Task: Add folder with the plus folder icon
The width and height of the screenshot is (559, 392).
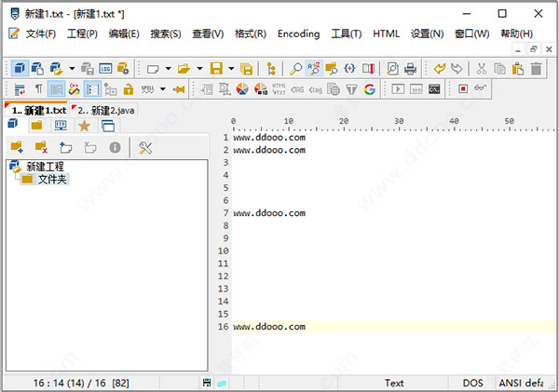Action: tap(17, 147)
